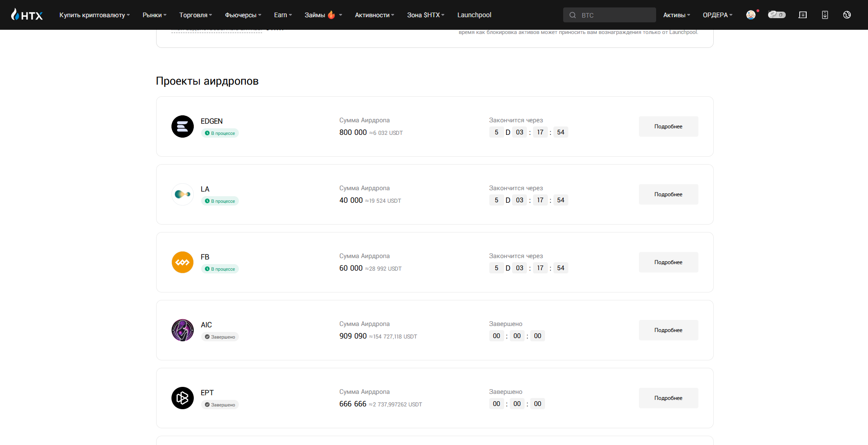Open the AIC project logo
Viewport: 868px width, 445px height.
(183, 330)
